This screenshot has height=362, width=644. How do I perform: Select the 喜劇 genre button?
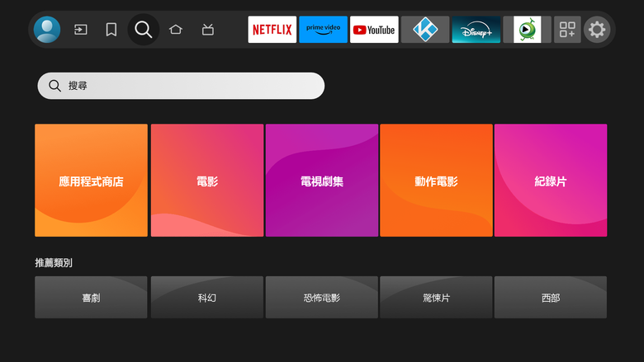click(x=91, y=297)
